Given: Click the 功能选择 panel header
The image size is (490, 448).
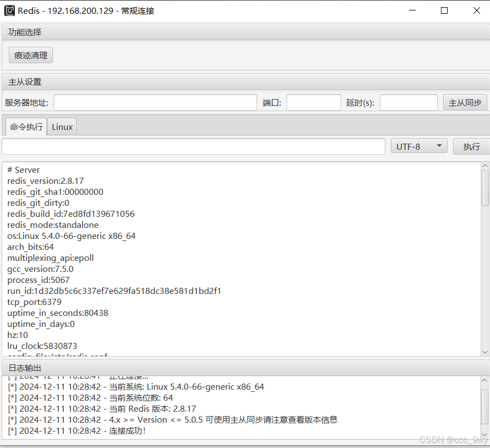Looking at the screenshot, I should [x=246, y=32].
